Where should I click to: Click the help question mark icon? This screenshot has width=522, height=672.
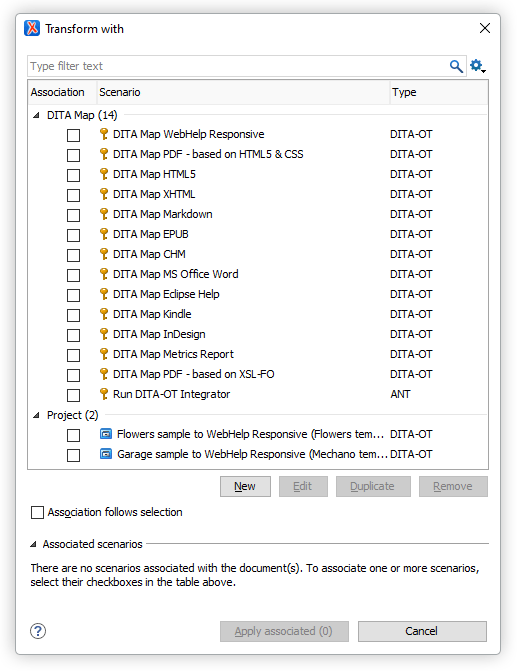pyautogui.click(x=38, y=631)
